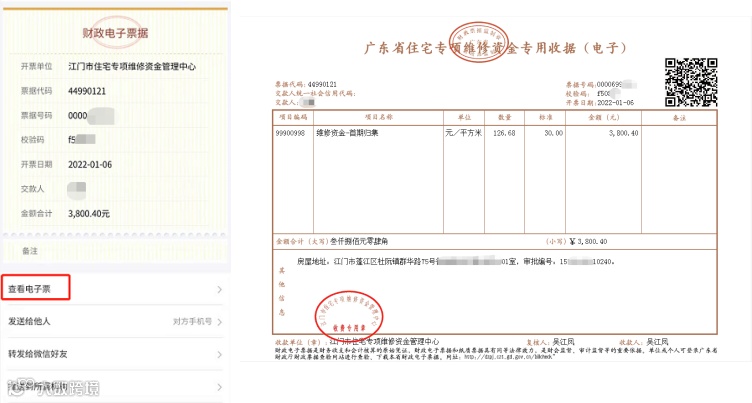The width and height of the screenshot is (752, 403).
Task: Click the 项目名称 column header
Action: 378,117
